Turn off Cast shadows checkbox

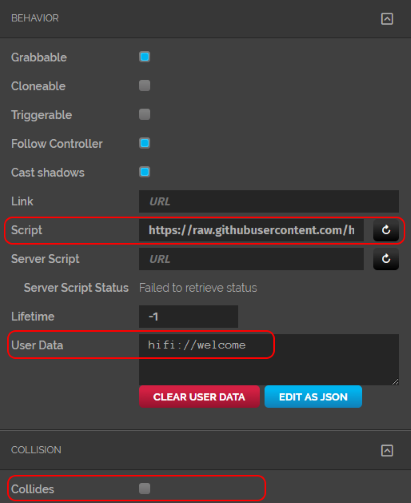point(144,172)
